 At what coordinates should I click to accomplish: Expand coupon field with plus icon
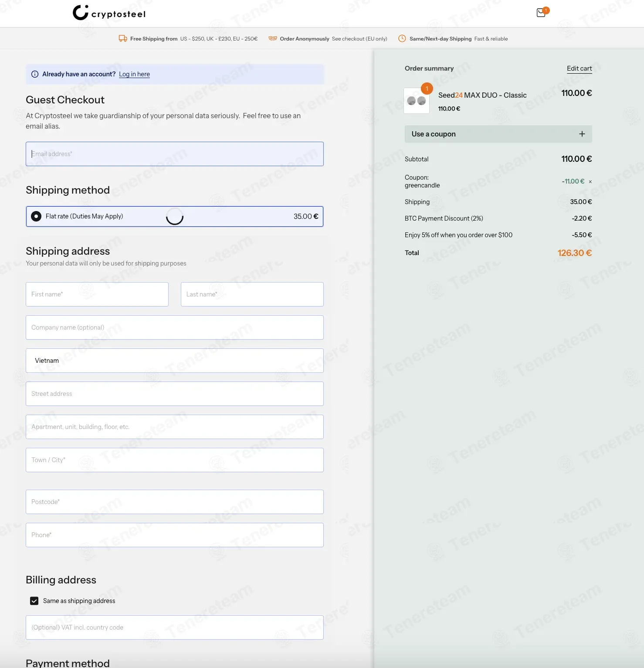tap(582, 134)
